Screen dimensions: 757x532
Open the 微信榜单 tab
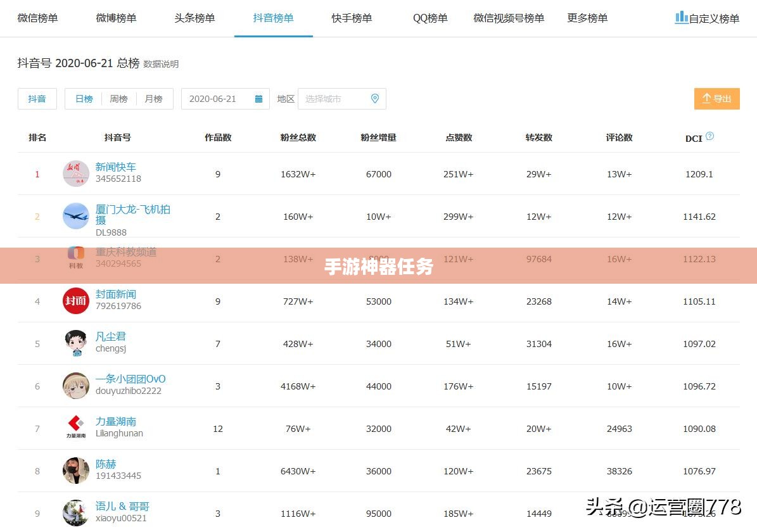click(37, 18)
